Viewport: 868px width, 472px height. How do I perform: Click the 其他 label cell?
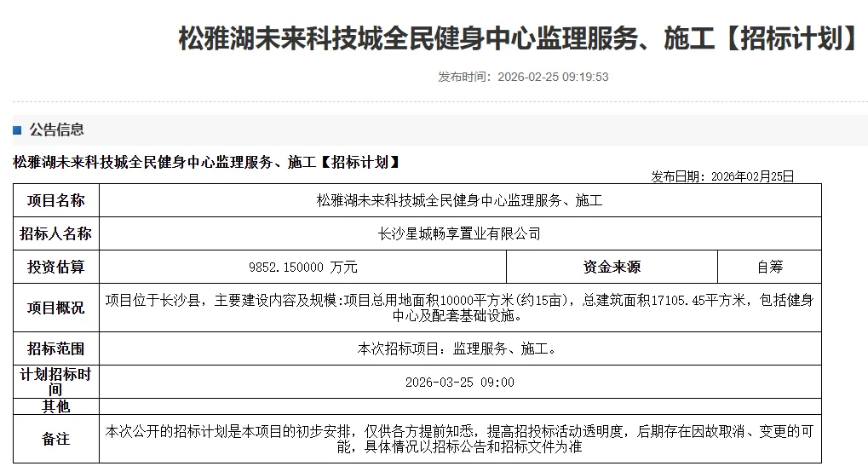coord(56,406)
